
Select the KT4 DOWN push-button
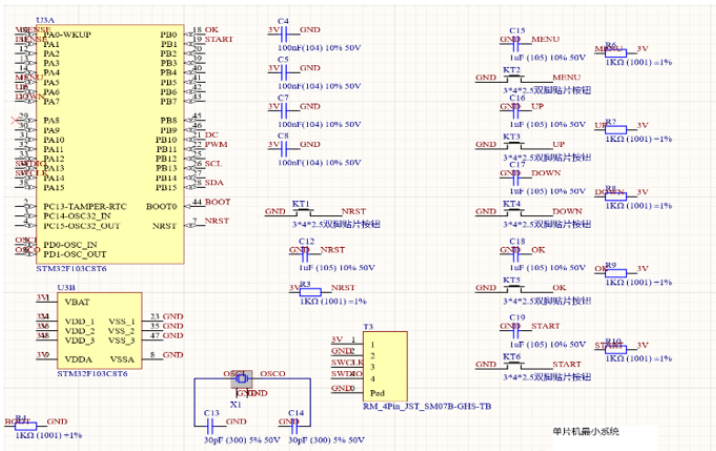coord(514,212)
